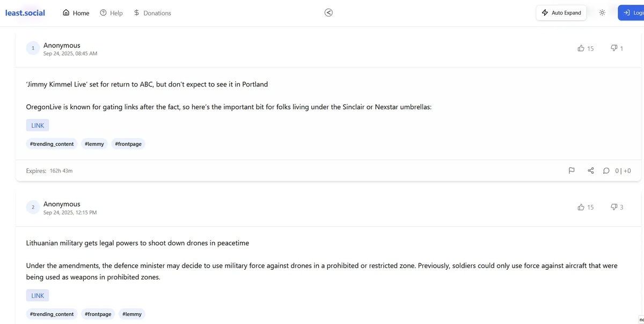Click the #frontpage tag on the first post
The height and width of the screenshot is (324, 644).
point(129,144)
